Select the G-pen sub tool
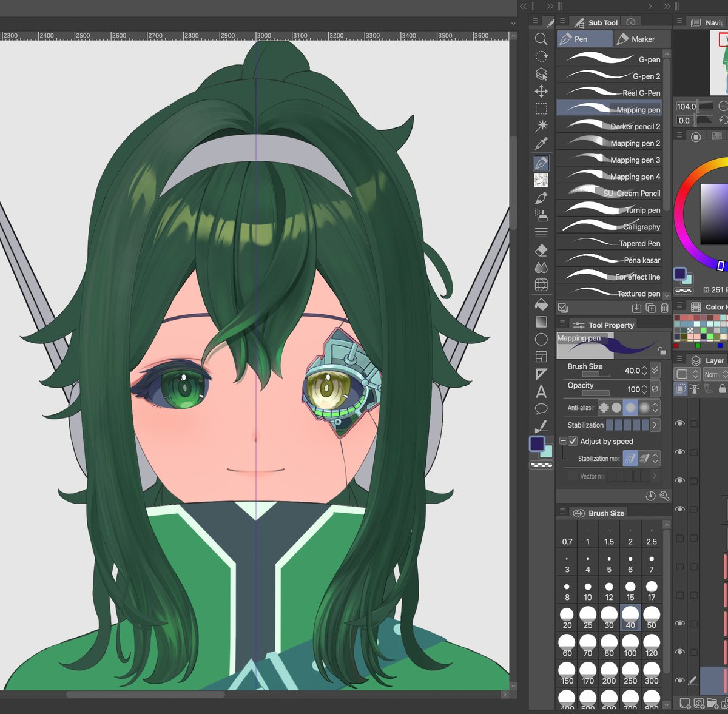The width and height of the screenshot is (728, 714). coord(609,59)
